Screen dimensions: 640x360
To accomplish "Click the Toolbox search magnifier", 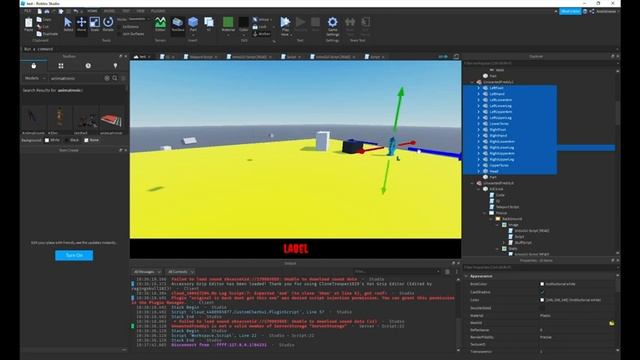I will click(x=115, y=78).
